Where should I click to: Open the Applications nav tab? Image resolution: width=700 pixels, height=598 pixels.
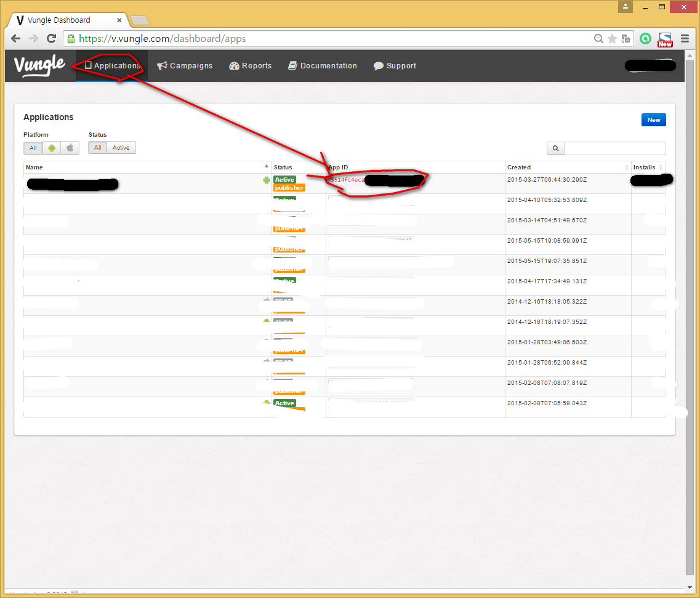[112, 66]
